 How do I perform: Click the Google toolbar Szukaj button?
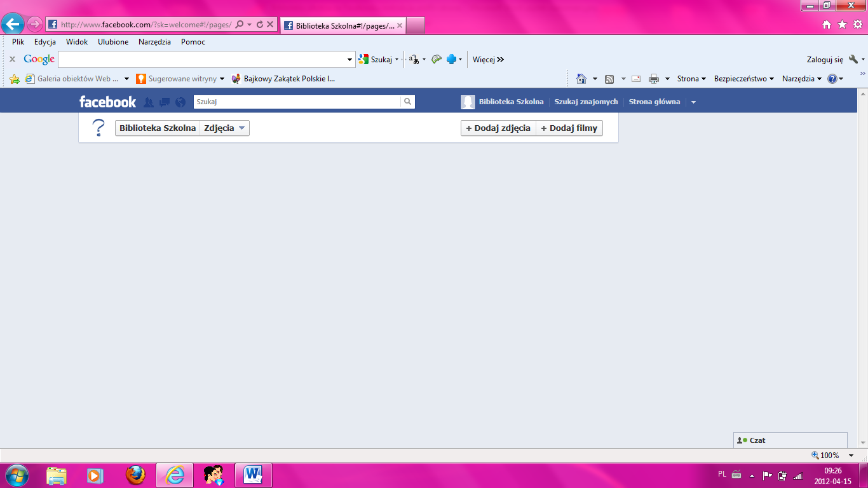click(x=376, y=59)
